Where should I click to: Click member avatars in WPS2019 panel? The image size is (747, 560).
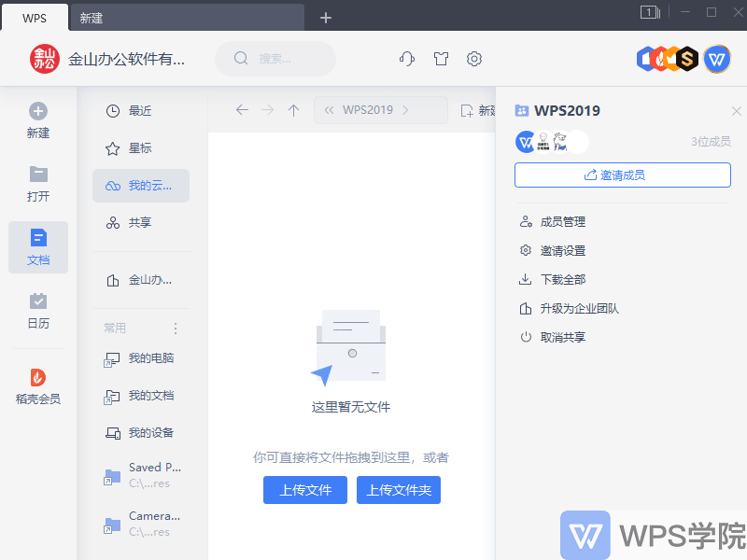coord(552,142)
